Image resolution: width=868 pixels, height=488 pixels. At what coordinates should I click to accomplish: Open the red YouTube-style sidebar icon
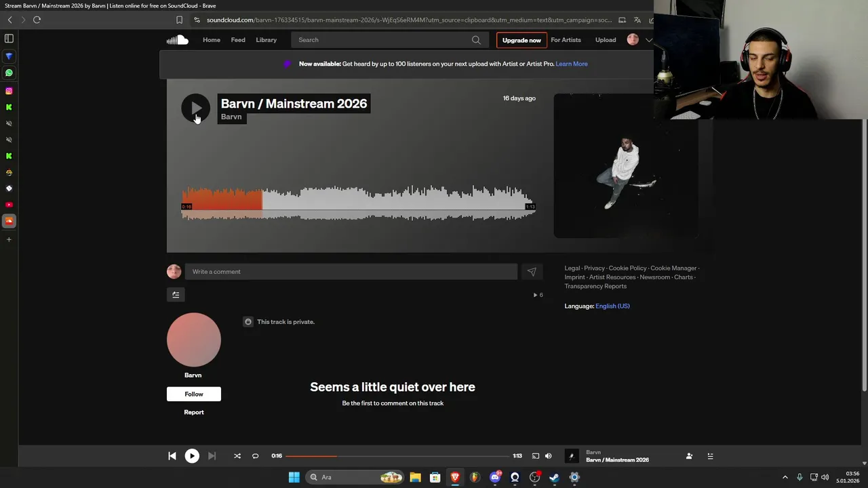[9, 205]
